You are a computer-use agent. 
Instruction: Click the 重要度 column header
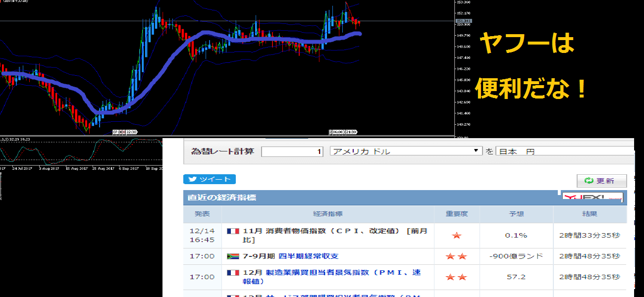point(457,214)
